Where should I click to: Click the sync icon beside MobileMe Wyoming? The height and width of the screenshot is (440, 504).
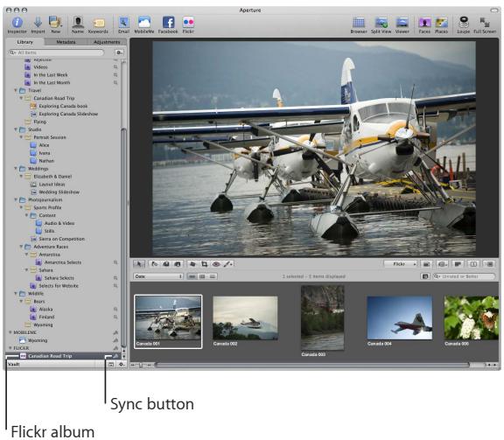pos(115,340)
